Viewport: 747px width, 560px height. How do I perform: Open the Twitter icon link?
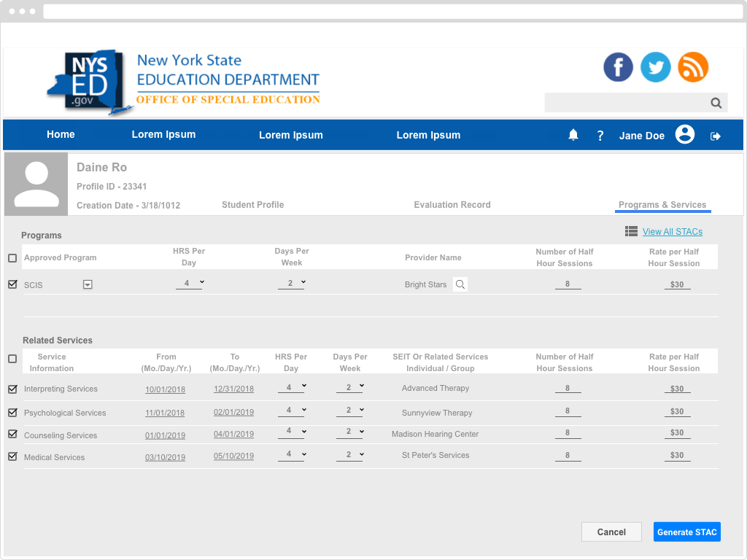tap(655, 67)
